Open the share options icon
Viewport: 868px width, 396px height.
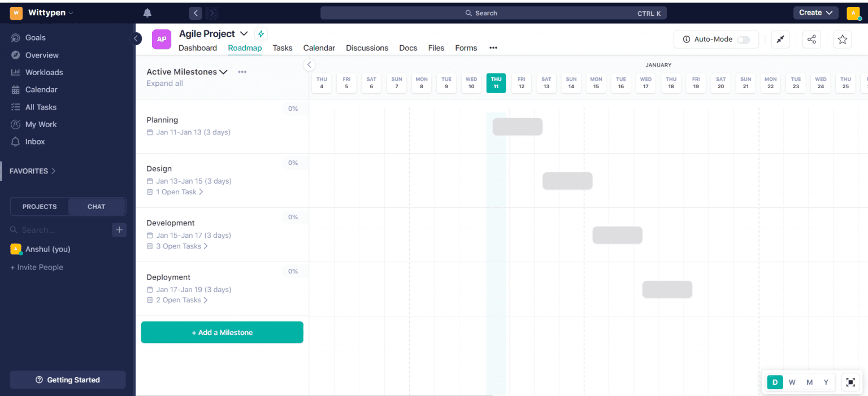pyautogui.click(x=811, y=39)
